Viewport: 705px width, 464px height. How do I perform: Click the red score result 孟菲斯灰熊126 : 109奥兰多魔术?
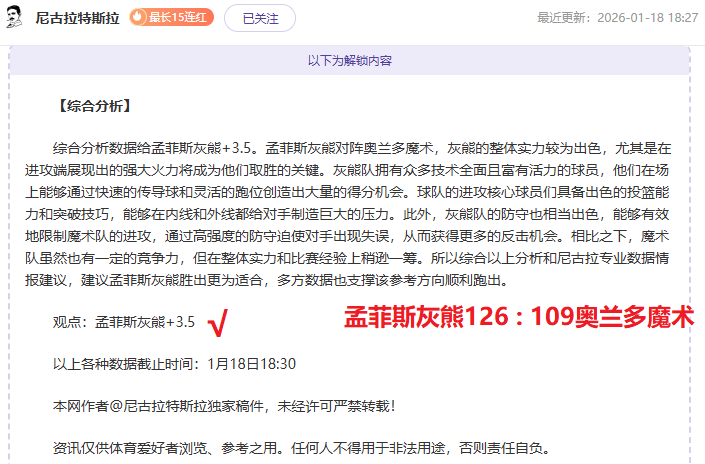click(518, 318)
